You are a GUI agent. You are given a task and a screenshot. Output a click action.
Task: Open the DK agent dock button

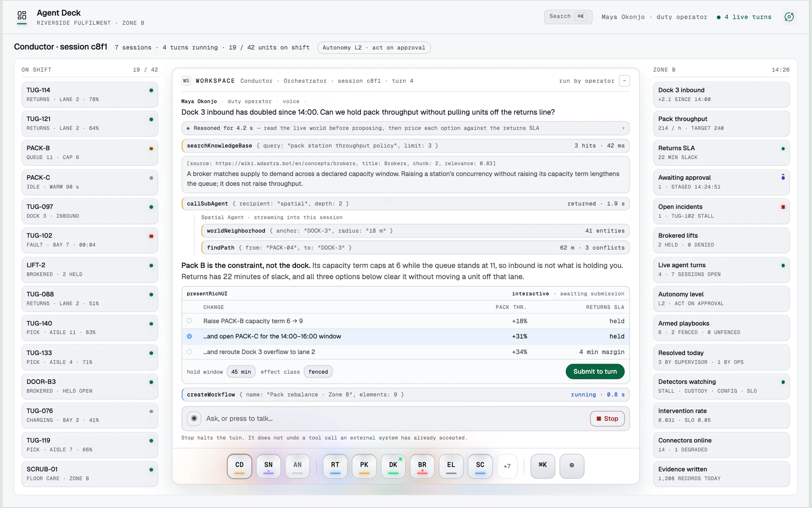pos(393,466)
